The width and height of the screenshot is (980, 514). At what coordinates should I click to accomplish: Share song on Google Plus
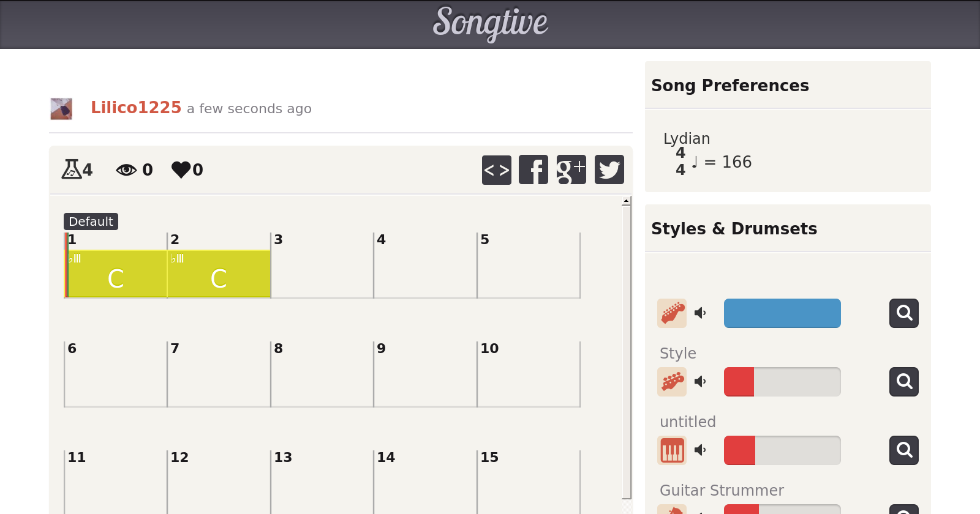pos(571,169)
